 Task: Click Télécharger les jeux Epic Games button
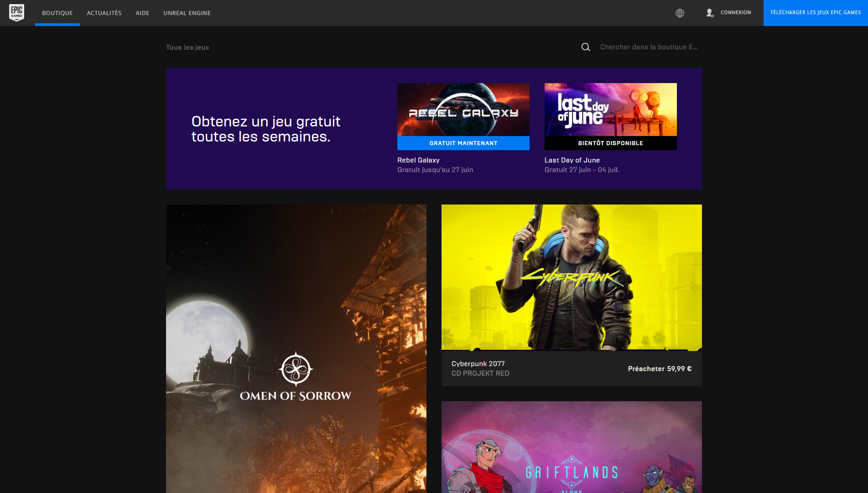pyautogui.click(x=816, y=13)
